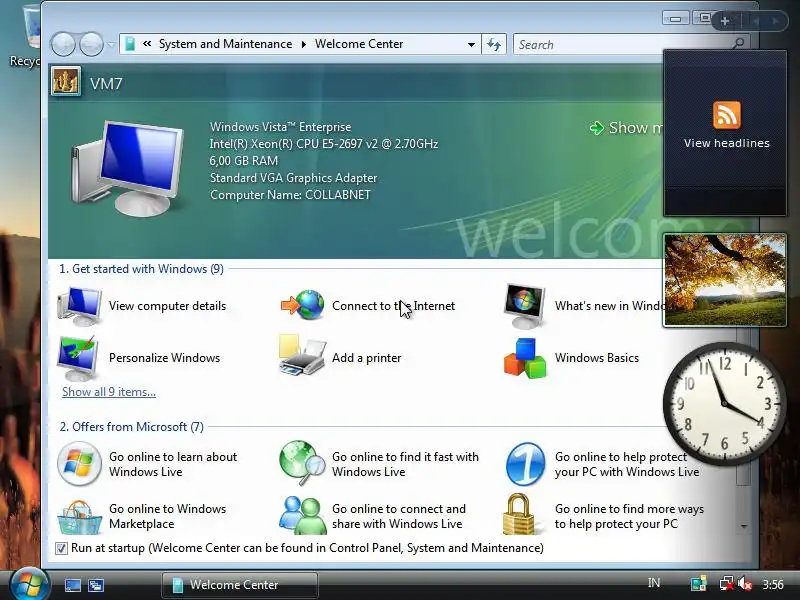The height and width of the screenshot is (600, 800).
Task: Click System and Maintenance in the breadcrumb
Action: [x=226, y=44]
